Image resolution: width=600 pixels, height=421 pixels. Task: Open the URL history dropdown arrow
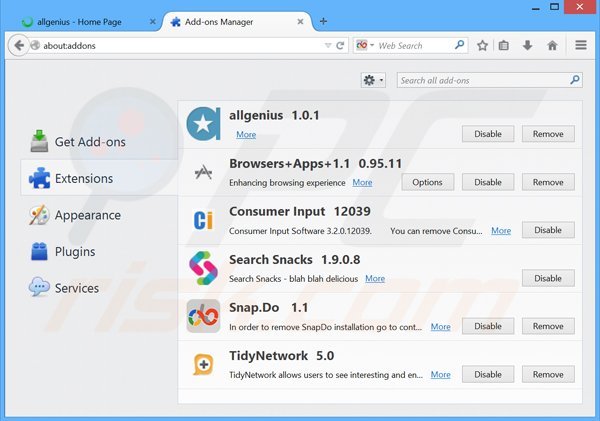pos(328,46)
